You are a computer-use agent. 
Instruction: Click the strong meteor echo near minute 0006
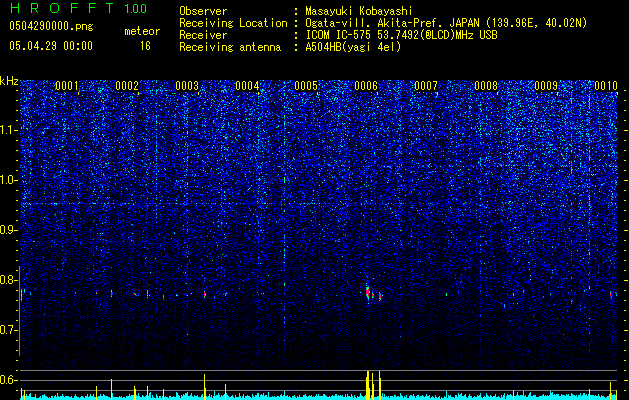tap(367, 292)
